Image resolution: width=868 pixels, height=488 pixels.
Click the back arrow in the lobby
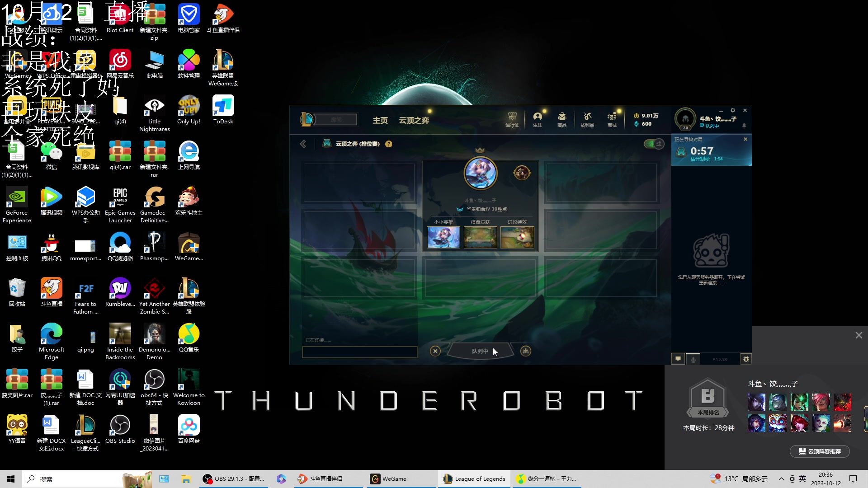point(303,144)
